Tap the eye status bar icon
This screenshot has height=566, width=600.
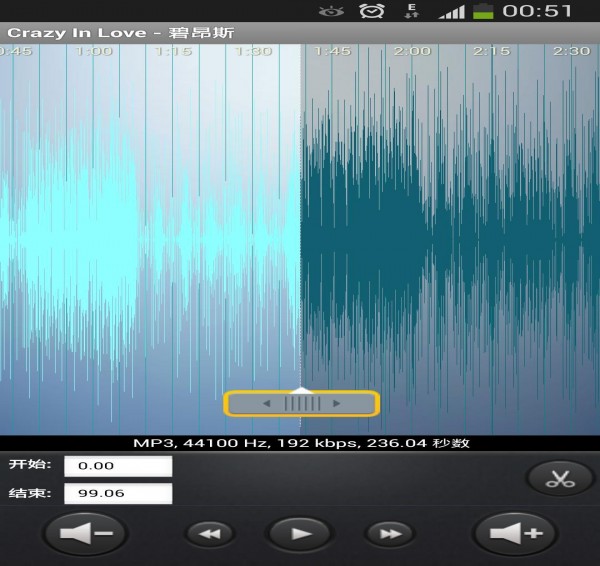331,11
